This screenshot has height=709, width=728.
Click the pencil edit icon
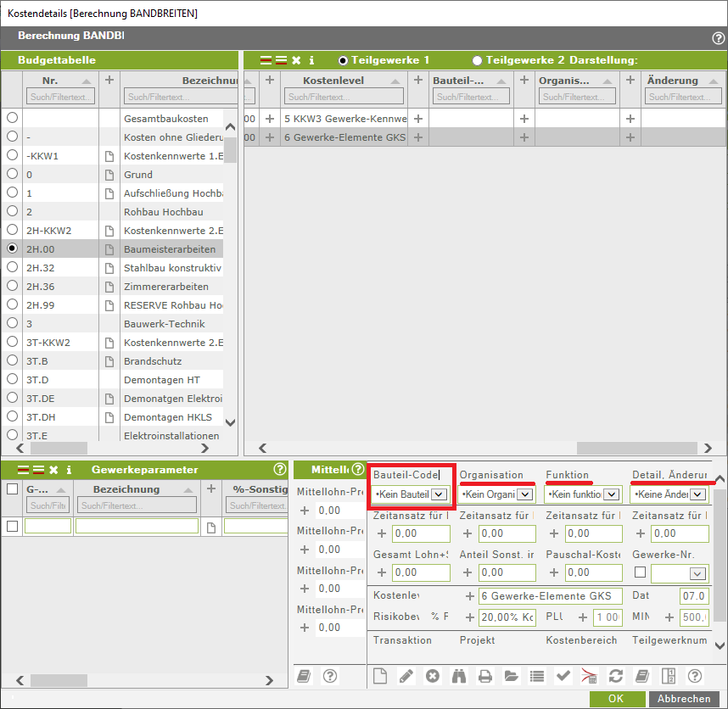click(406, 676)
